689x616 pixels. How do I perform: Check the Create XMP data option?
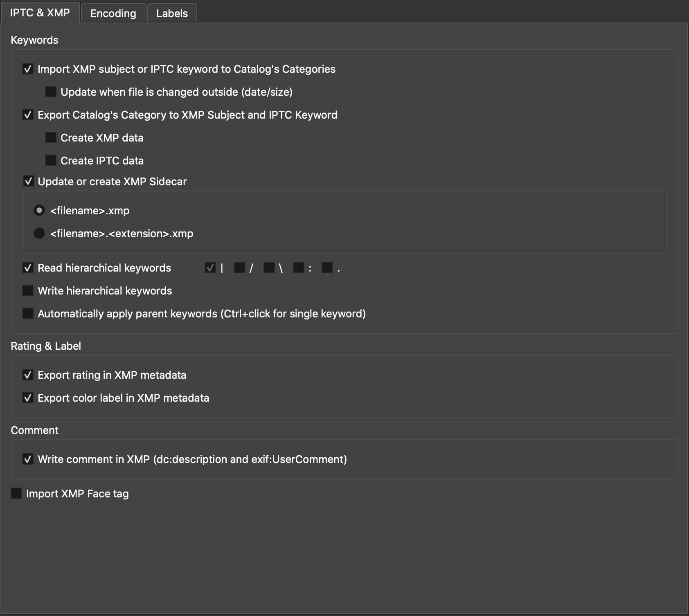click(51, 138)
